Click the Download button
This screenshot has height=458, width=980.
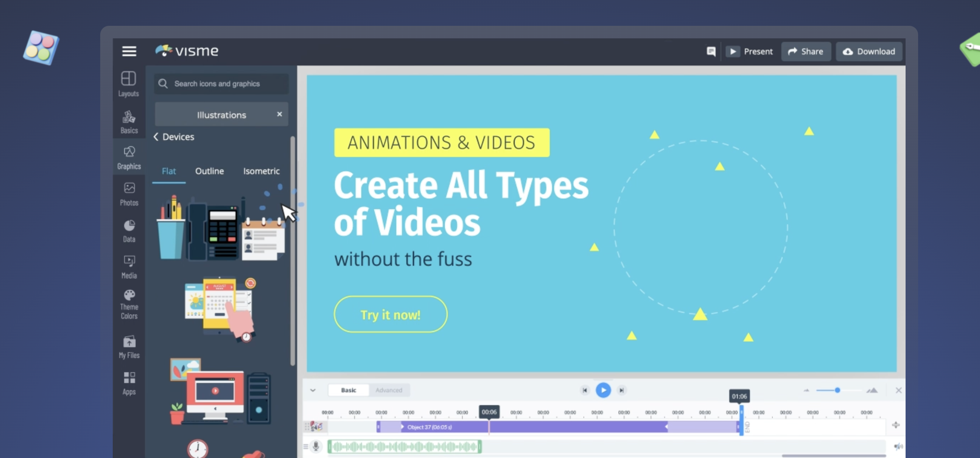coord(869,51)
